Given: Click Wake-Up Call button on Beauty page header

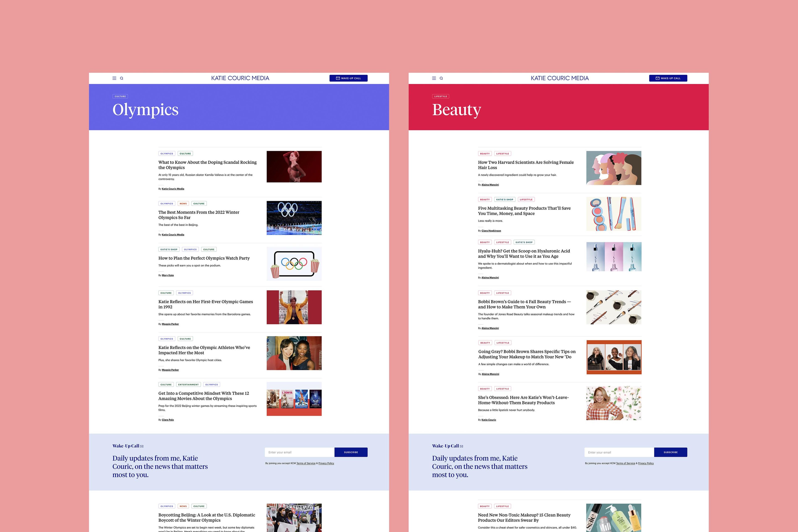Looking at the screenshot, I should [668, 78].
